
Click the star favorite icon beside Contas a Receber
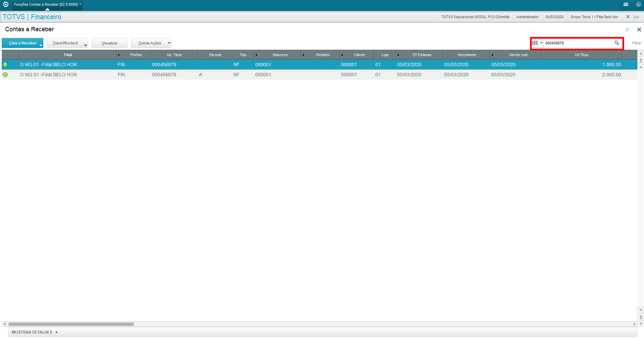point(627,30)
